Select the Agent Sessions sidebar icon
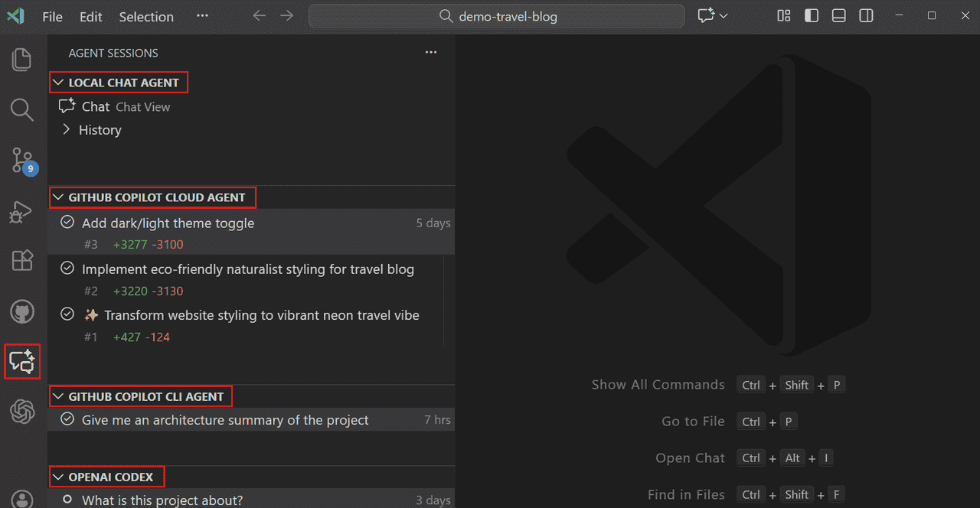The image size is (980, 508). tap(21, 361)
